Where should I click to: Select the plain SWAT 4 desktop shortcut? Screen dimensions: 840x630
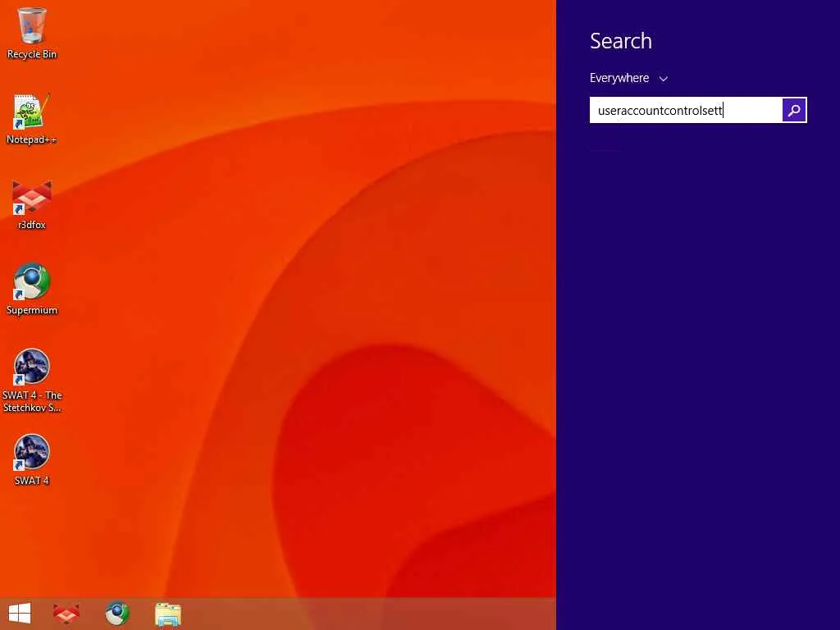(x=32, y=459)
